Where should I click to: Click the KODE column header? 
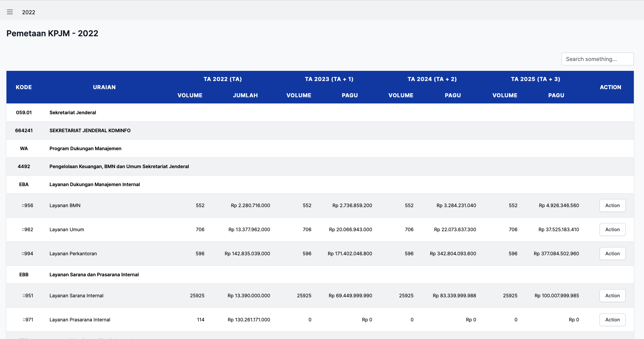pos(24,87)
